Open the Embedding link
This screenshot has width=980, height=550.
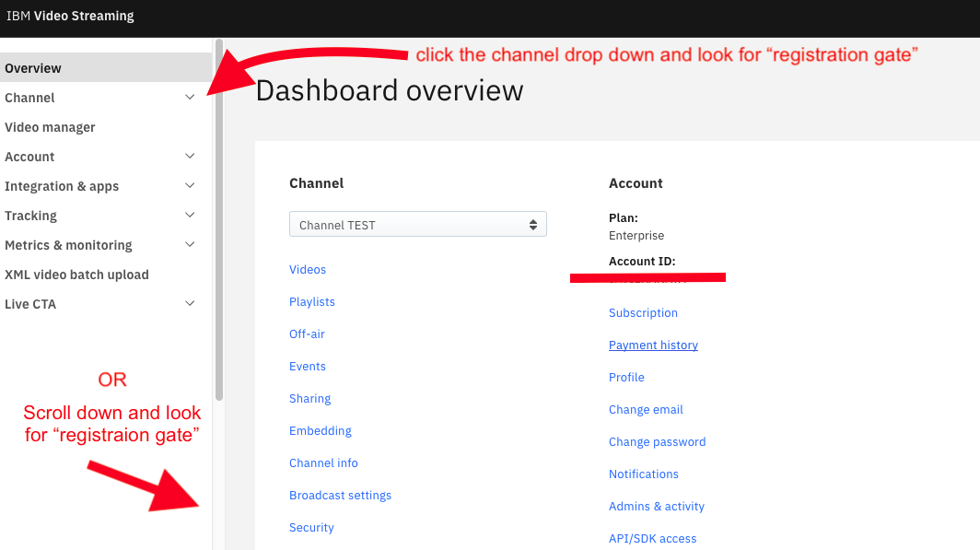321,430
